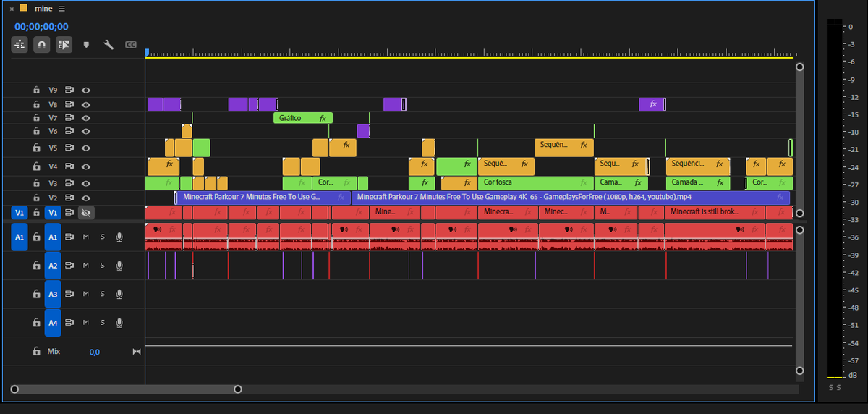This screenshot has width=868, height=414.
Task: Toggle A4 track targeting button
Action: click(x=53, y=323)
